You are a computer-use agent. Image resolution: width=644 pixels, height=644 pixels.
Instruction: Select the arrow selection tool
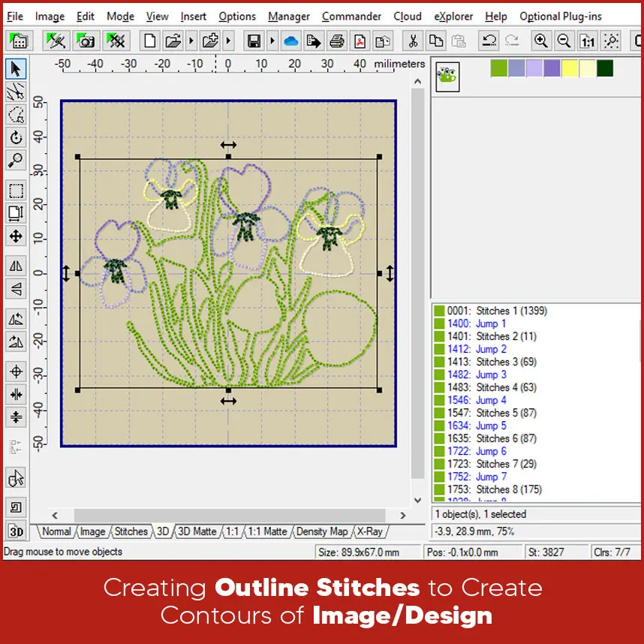[17, 68]
